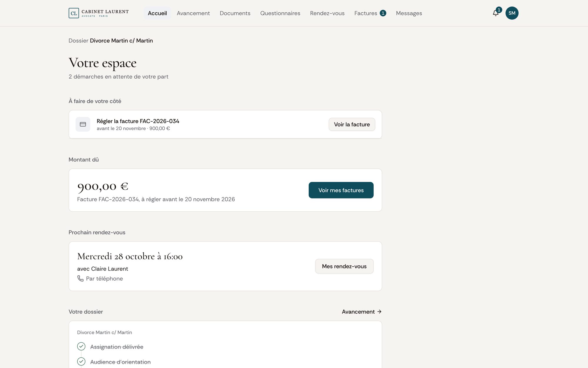This screenshot has width=588, height=368.
Task: Click the Assignation délivrée step
Action: tap(117, 347)
